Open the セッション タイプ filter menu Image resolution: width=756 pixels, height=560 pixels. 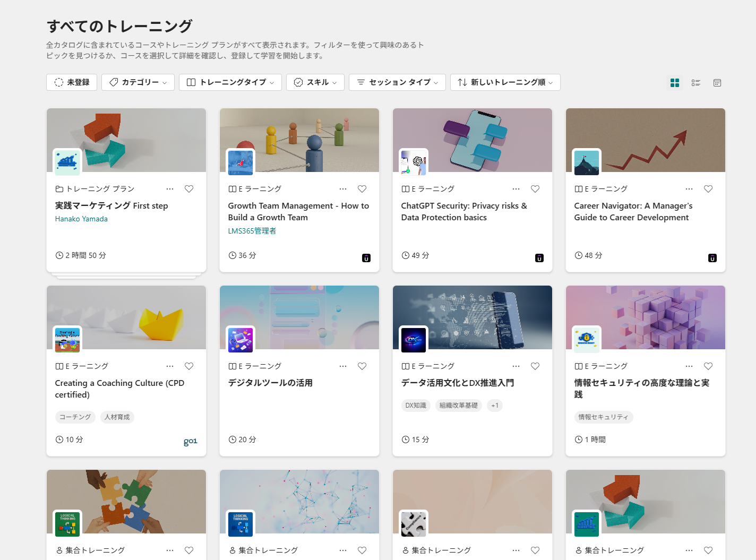(x=397, y=82)
